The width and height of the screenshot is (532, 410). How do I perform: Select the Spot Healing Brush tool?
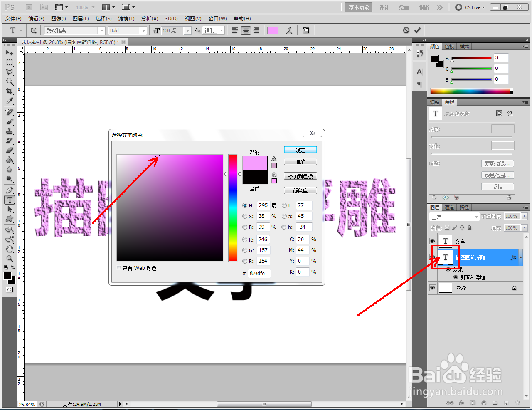[x=10, y=112]
